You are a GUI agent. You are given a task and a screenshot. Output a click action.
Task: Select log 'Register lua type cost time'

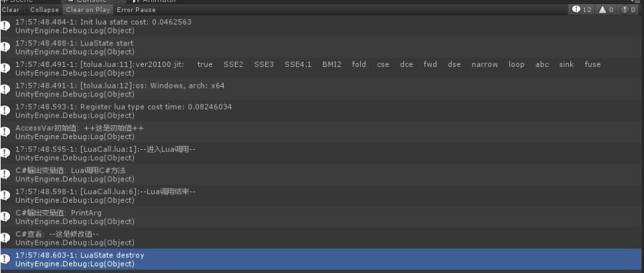[x=321, y=111]
